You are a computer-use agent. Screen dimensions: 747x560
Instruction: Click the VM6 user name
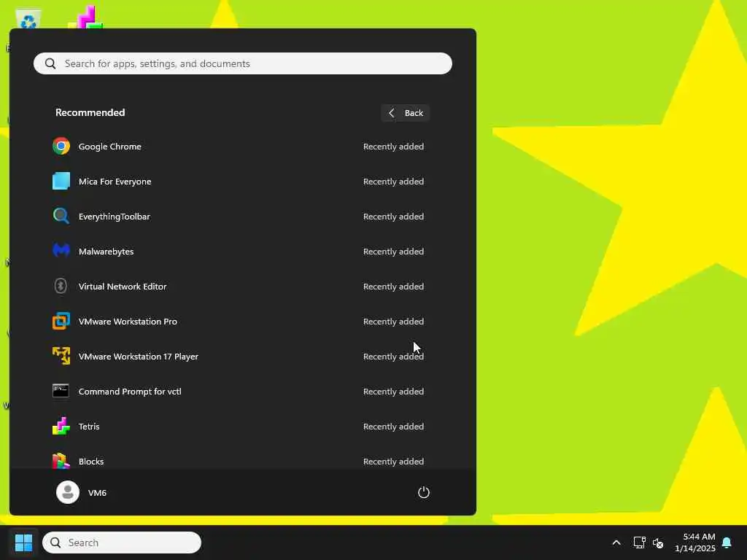(97, 493)
